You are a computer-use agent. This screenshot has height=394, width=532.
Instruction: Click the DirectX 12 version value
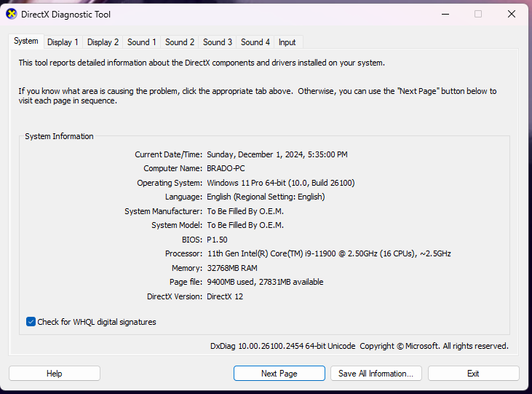pos(225,296)
